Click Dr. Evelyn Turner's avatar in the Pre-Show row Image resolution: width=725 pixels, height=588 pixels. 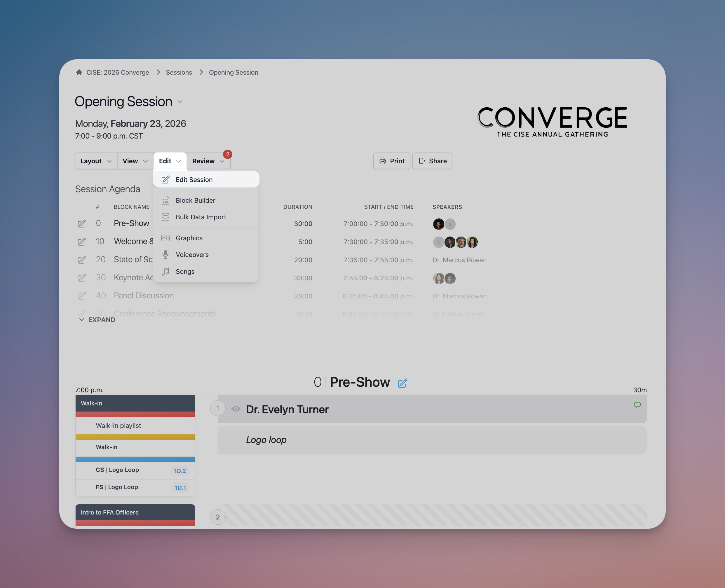point(439,224)
